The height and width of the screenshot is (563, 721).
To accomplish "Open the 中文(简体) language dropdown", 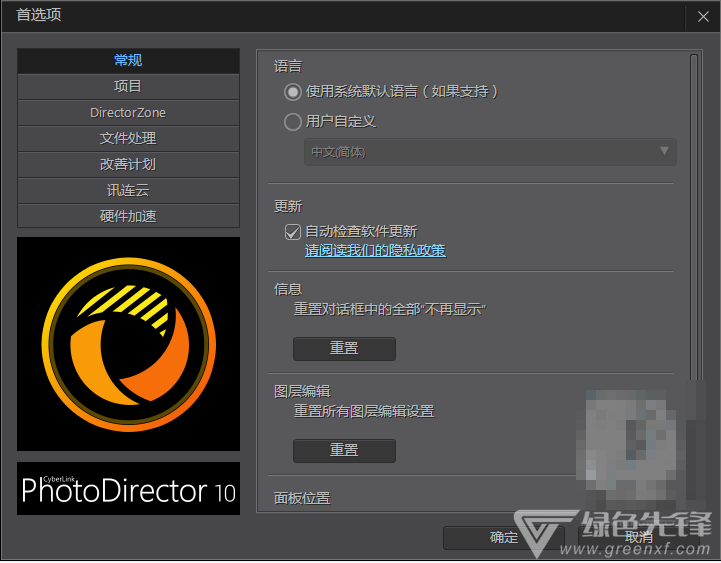I will coord(490,152).
